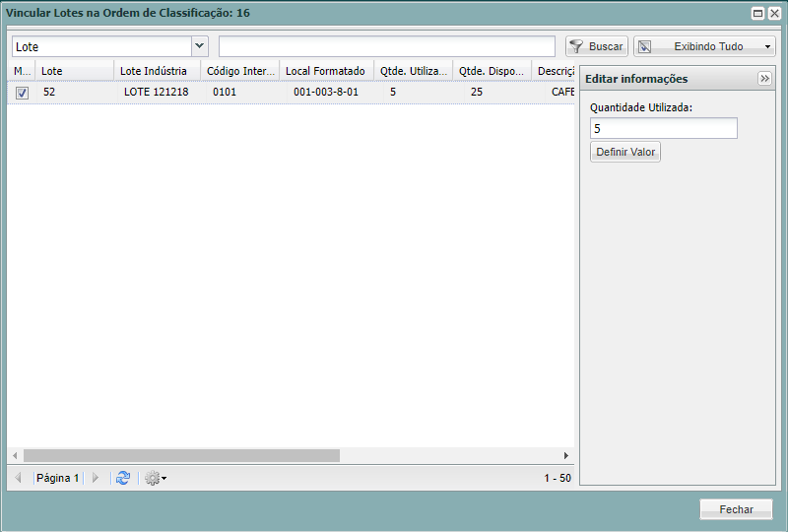The image size is (788, 532).
Task: Click the Descrição column header
Action: tap(554, 71)
